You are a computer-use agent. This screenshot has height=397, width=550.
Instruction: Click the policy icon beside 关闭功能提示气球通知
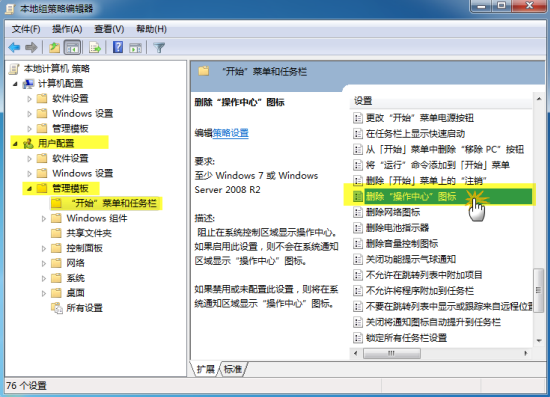pos(357,260)
